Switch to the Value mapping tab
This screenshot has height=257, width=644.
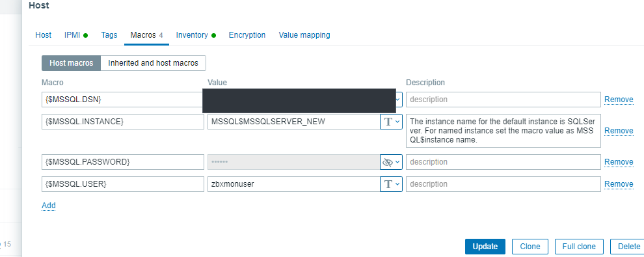(x=304, y=35)
